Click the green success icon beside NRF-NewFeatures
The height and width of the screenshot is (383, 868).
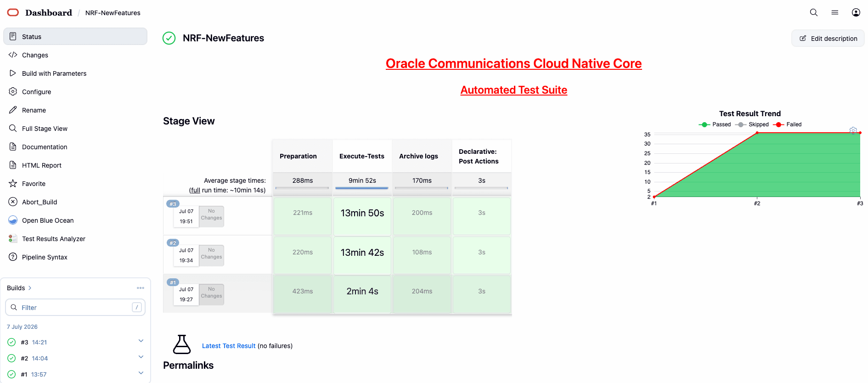pos(169,38)
